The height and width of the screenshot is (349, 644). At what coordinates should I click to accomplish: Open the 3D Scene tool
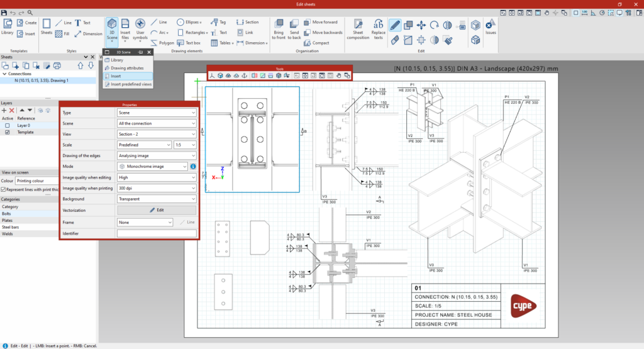(x=112, y=30)
